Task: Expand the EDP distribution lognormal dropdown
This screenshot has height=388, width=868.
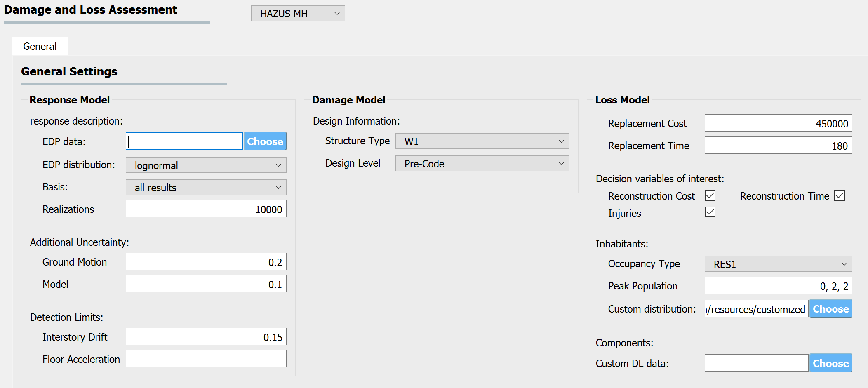Action: point(206,165)
